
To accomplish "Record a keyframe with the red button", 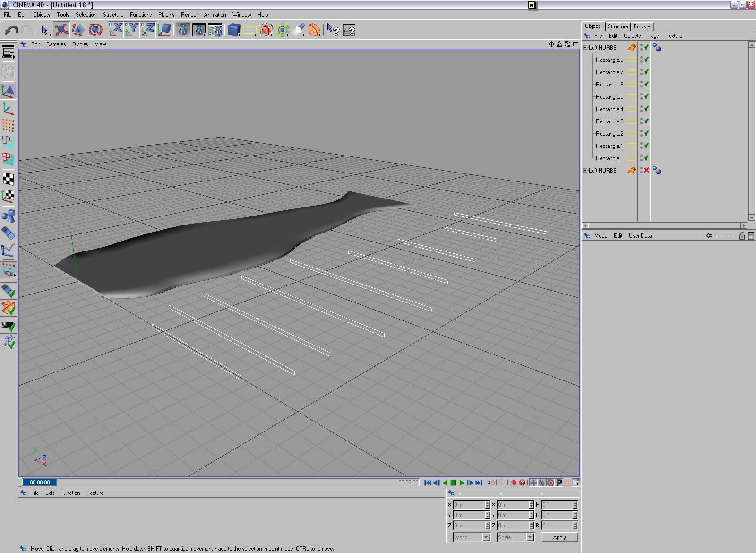I will (x=514, y=483).
